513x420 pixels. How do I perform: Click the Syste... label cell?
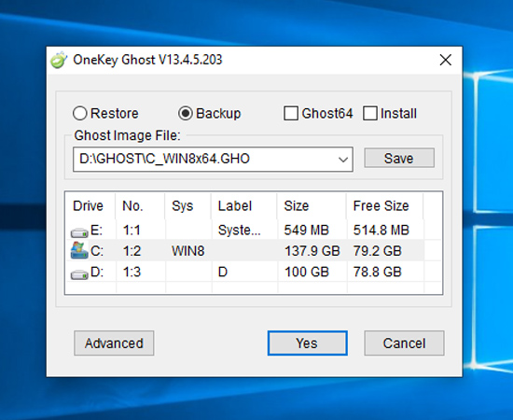pyautogui.click(x=239, y=231)
